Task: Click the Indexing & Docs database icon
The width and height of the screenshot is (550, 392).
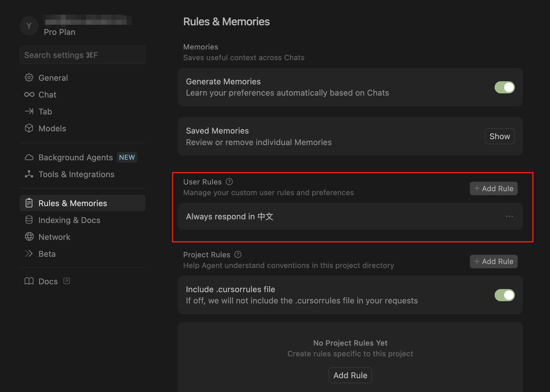Action: pyautogui.click(x=29, y=220)
